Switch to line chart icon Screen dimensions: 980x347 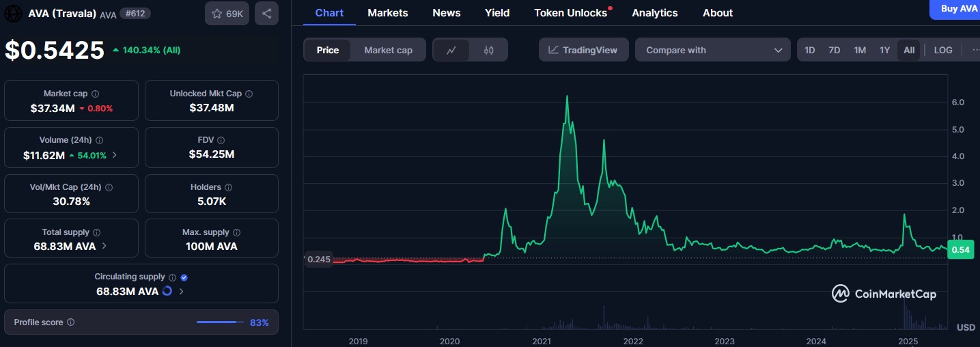click(451, 50)
